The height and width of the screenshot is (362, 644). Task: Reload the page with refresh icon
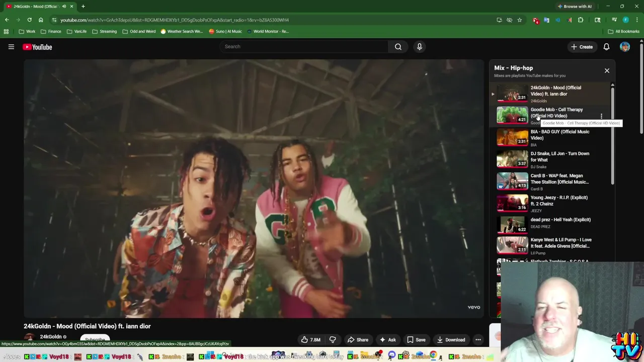point(29,20)
